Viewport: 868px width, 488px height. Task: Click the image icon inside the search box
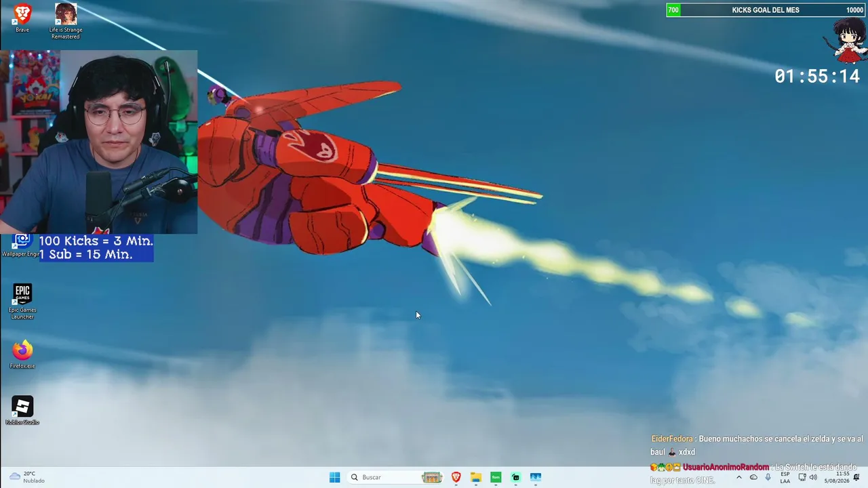(x=432, y=477)
